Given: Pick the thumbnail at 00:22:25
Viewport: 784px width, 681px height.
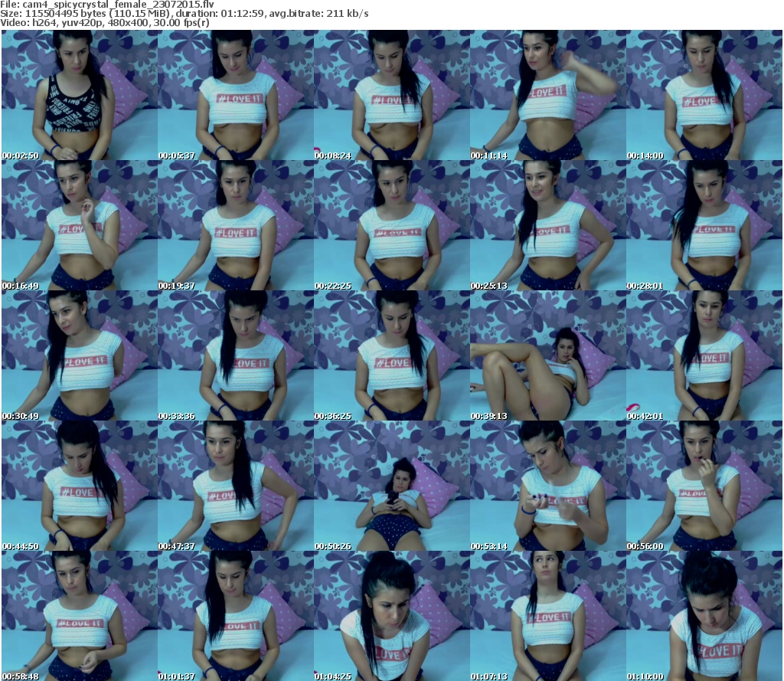Looking at the screenshot, I should [391, 225].
